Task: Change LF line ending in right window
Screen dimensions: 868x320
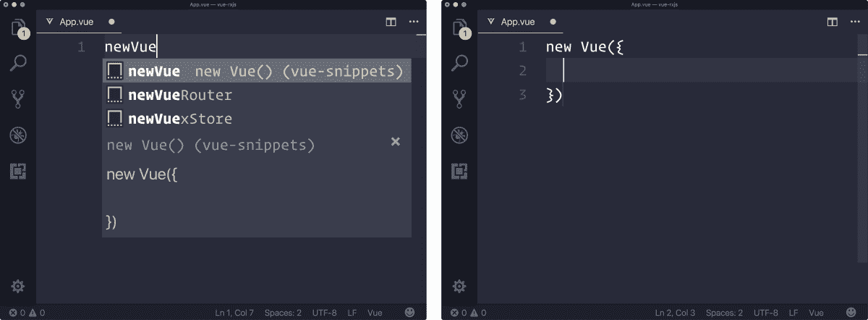Action: click(793, 313)
